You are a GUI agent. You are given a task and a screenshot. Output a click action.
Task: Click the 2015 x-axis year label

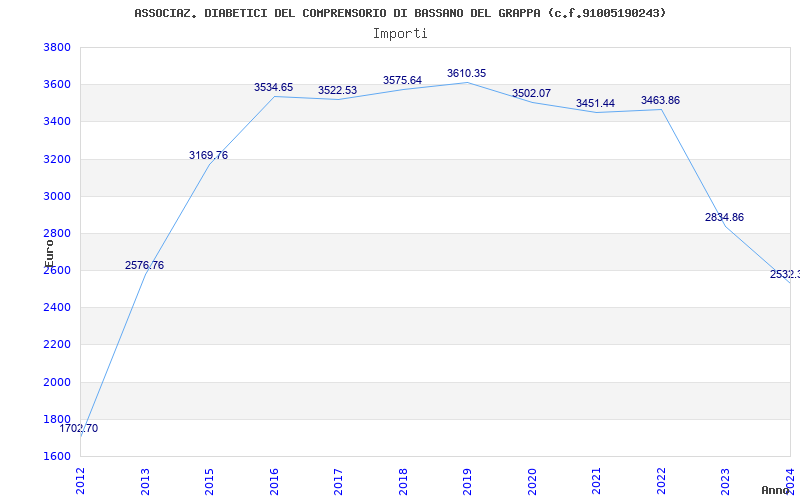[x=209, y=481]
